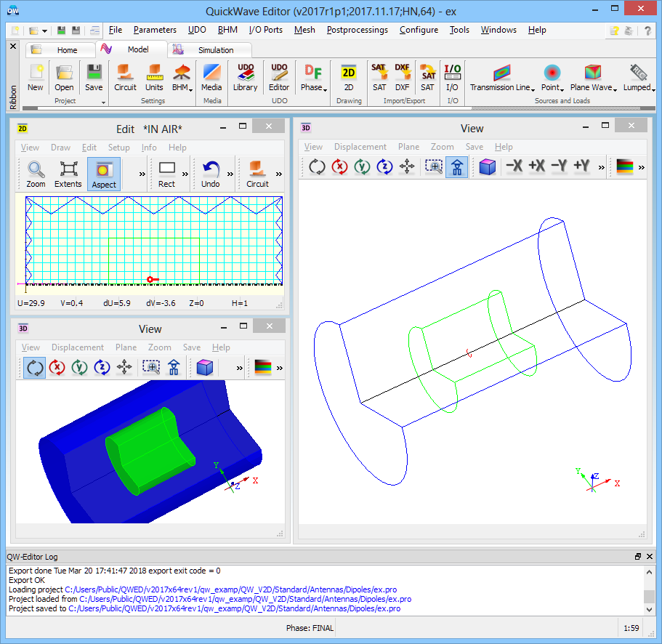Click the Undo button in 2D editor
Viewport: 662px width, 644px height.
(x=211, y=174)
